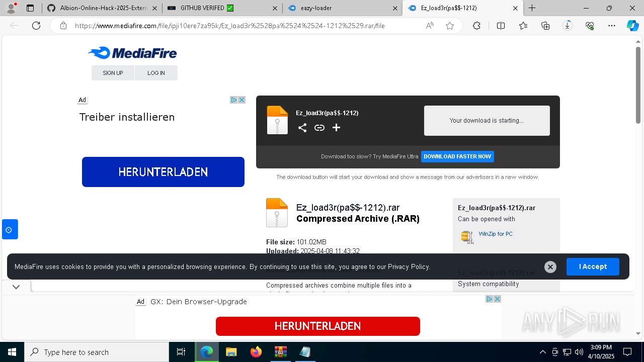The height and width of the screenshot is (362, 644).
Task: Dismiss cookie banner with X button
Action: (x=550, y=267)
